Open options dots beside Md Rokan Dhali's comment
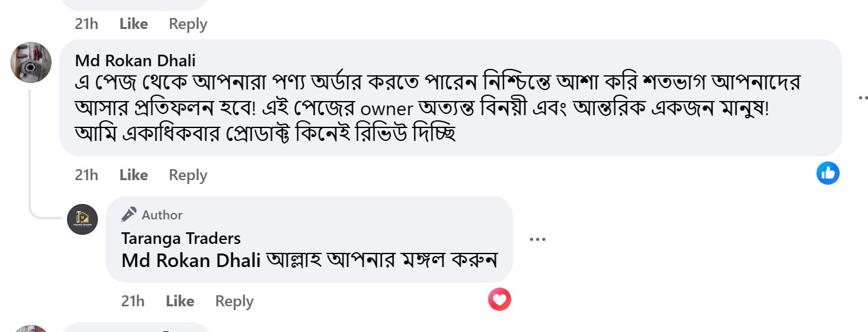This screenshot has width=868, height=332. (x=863, y=98)
